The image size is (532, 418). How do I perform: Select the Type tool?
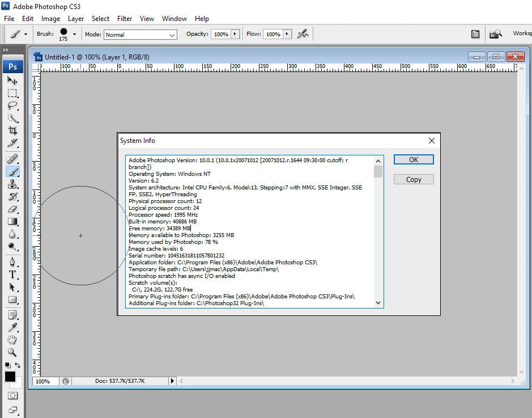12,275
